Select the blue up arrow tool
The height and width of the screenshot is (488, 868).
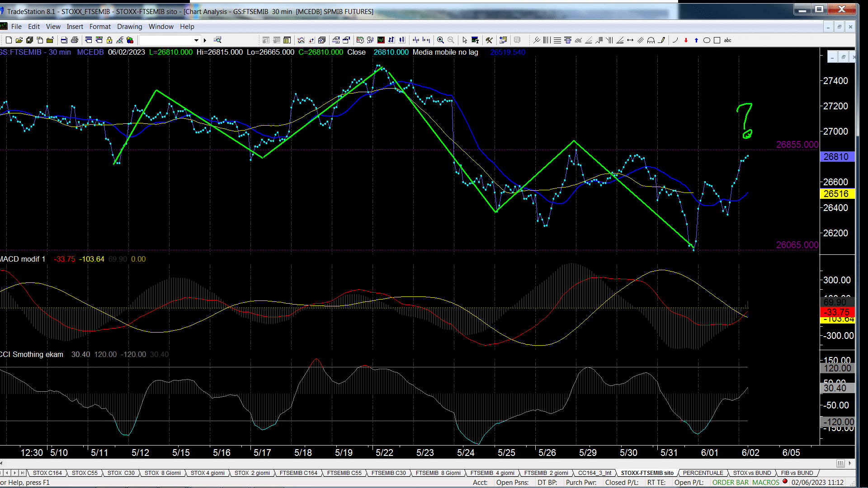coord(696,40)
